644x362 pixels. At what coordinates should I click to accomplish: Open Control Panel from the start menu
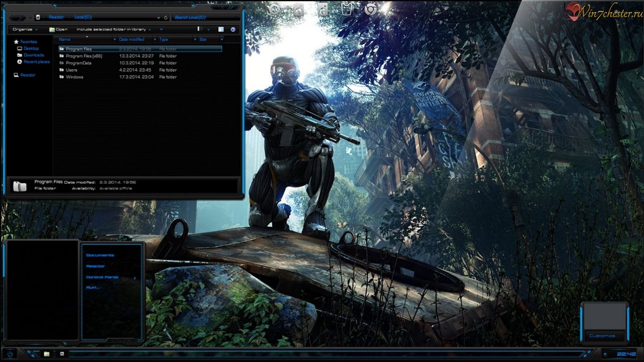tap(102, 277)
